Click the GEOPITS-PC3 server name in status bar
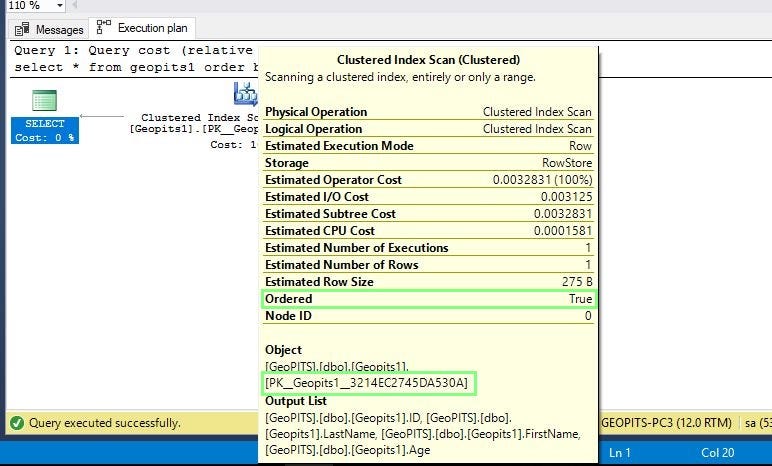This screenshot has height=466, width=772. (667, 423)
